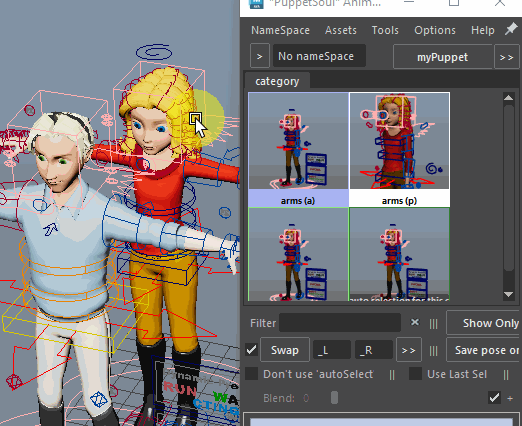Click the red diamond control at lower left
This screenshot has height=426, width=522.
tap(14, 382)
